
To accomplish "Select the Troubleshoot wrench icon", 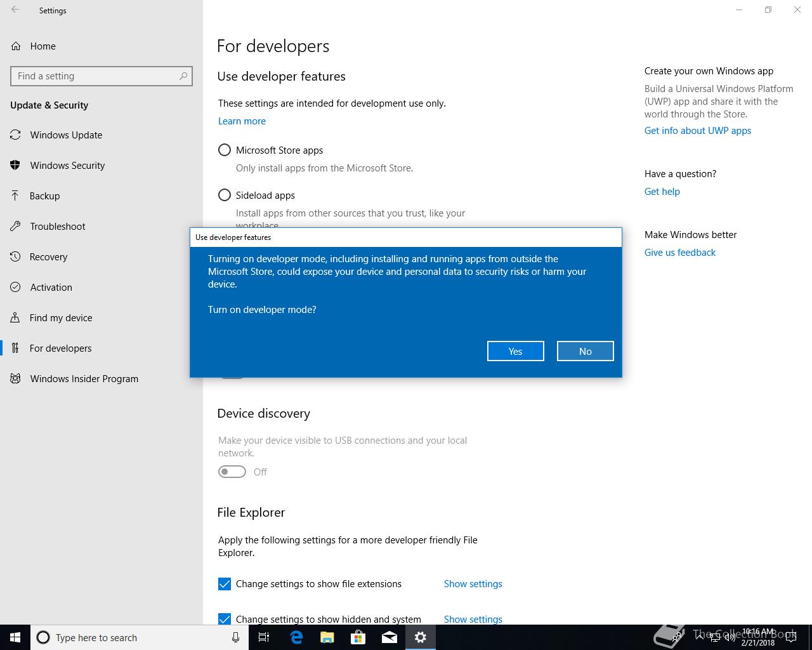I will tap(15, 226).
